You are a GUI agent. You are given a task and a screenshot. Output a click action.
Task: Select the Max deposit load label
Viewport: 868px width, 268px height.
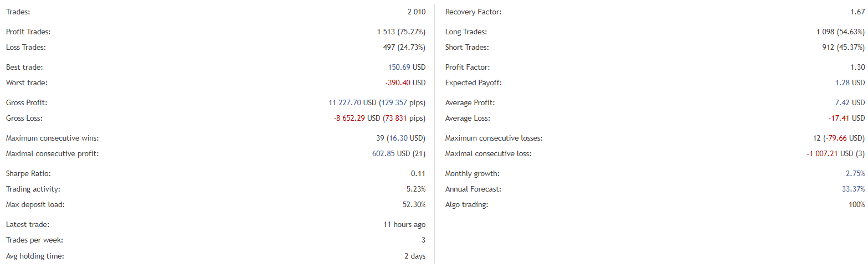35,205
